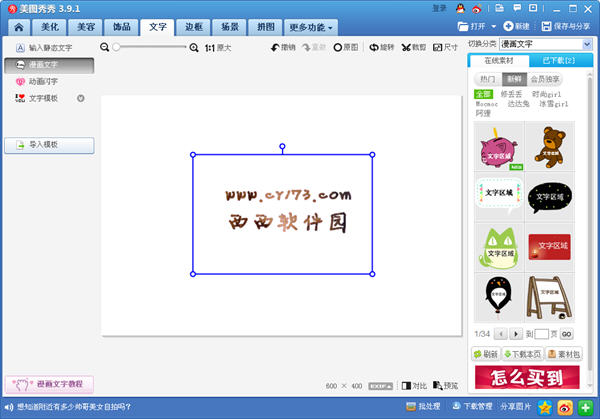Log in with the Weibo icon in title bar

click(476, 8)
